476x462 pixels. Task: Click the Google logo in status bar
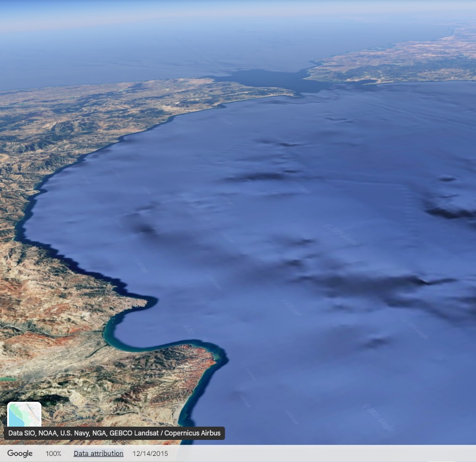(x=20, y=453)
